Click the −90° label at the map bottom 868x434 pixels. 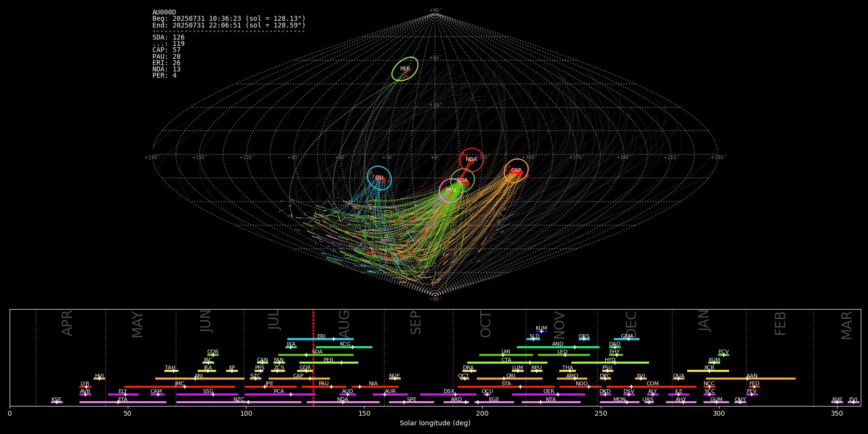[x=434, y=299]
